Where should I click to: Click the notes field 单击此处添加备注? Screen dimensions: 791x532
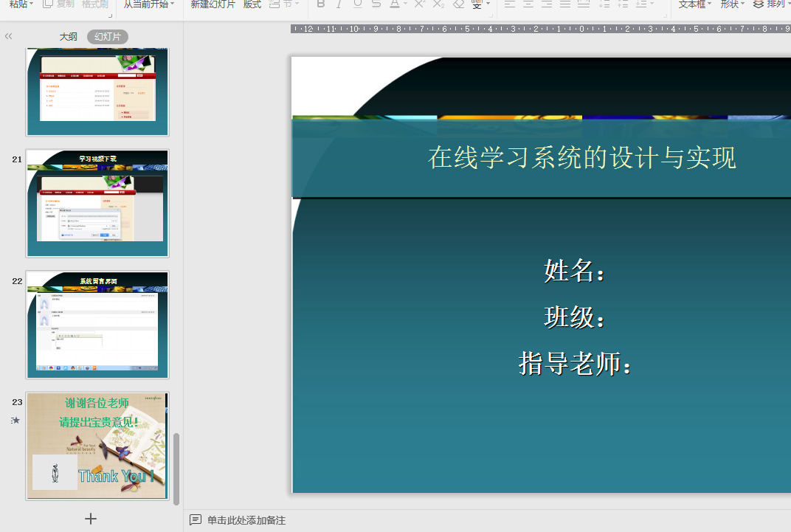[x=246, y=520]
